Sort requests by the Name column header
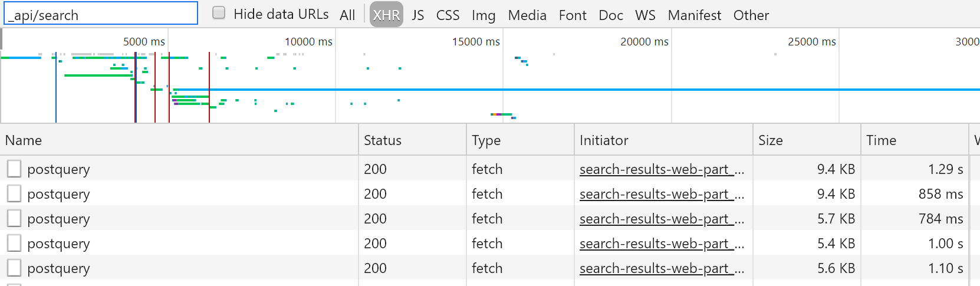This screenshot has width=980, height=286. click(x=179, y=140)
